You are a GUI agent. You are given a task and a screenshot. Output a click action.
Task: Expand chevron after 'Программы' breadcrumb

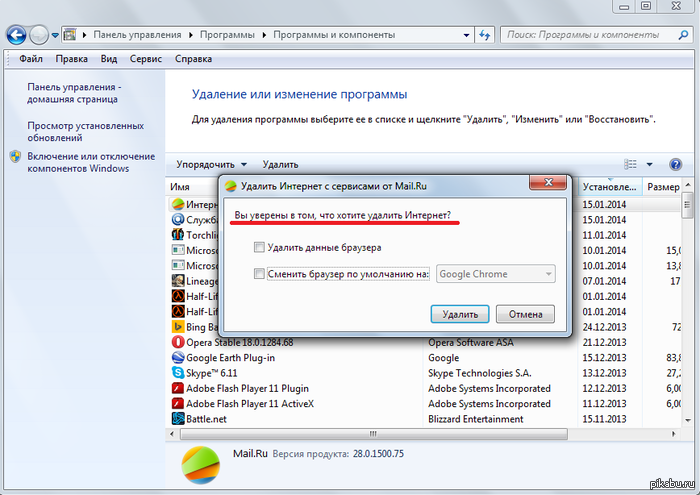(x=264, y=35)
